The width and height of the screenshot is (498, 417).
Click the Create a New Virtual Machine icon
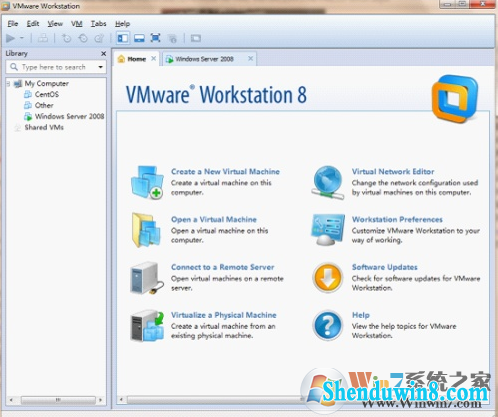pos(147,182)
